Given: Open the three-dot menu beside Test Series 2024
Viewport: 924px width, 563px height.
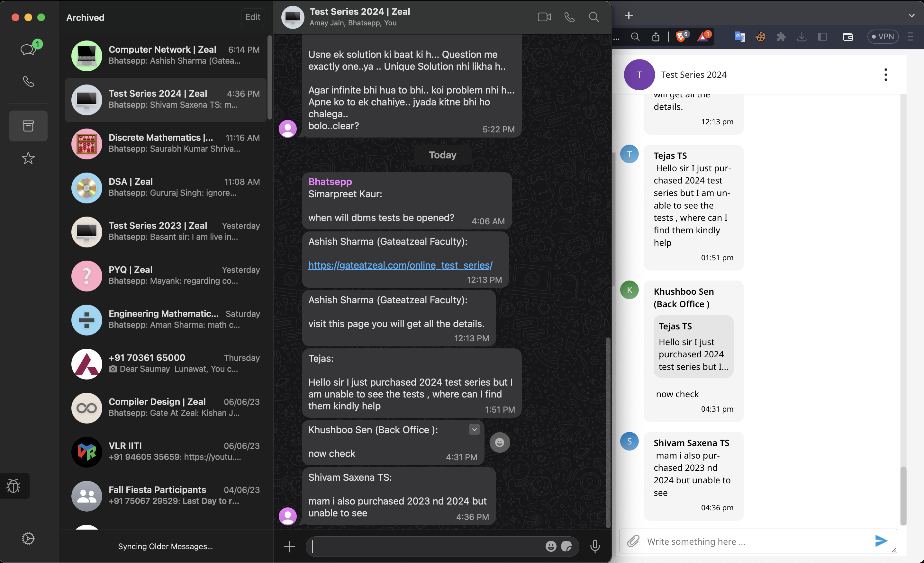Looking at the screenshot, I should click(886, 75).
